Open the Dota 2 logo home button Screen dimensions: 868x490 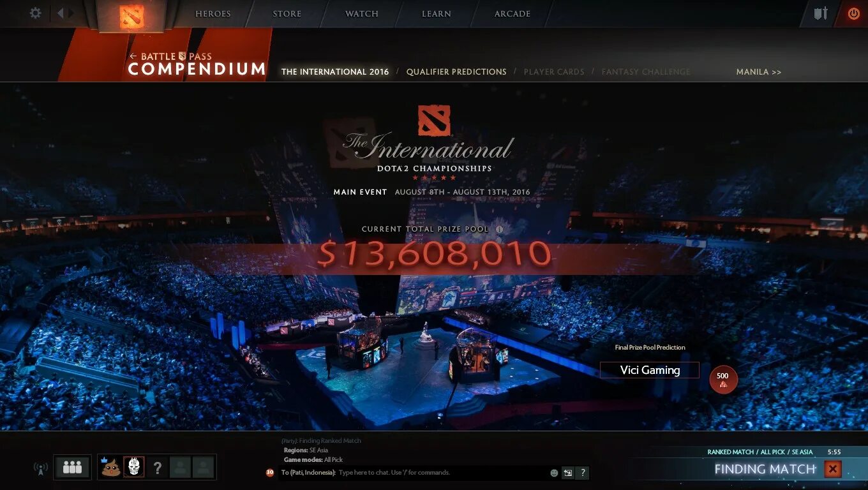coord(132,16)
